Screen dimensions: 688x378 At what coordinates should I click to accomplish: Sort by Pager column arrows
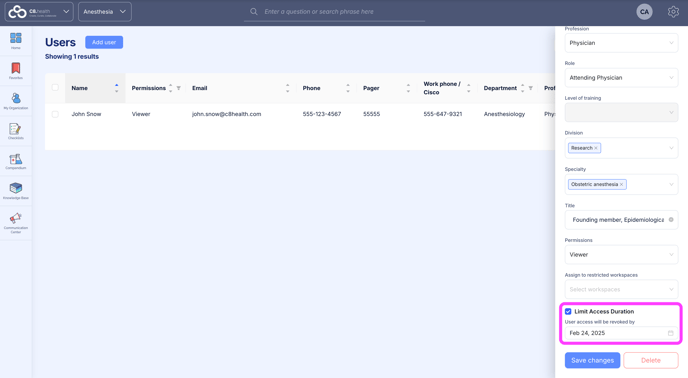click(408, 88)
